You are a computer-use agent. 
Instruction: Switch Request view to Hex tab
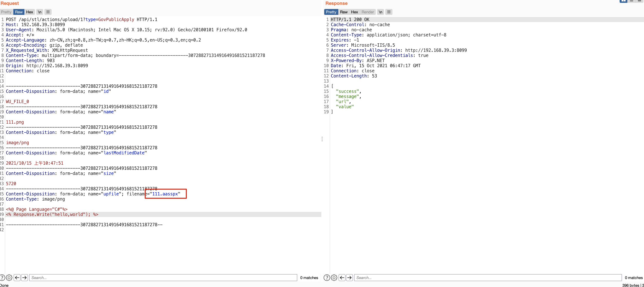pos(30,12)
